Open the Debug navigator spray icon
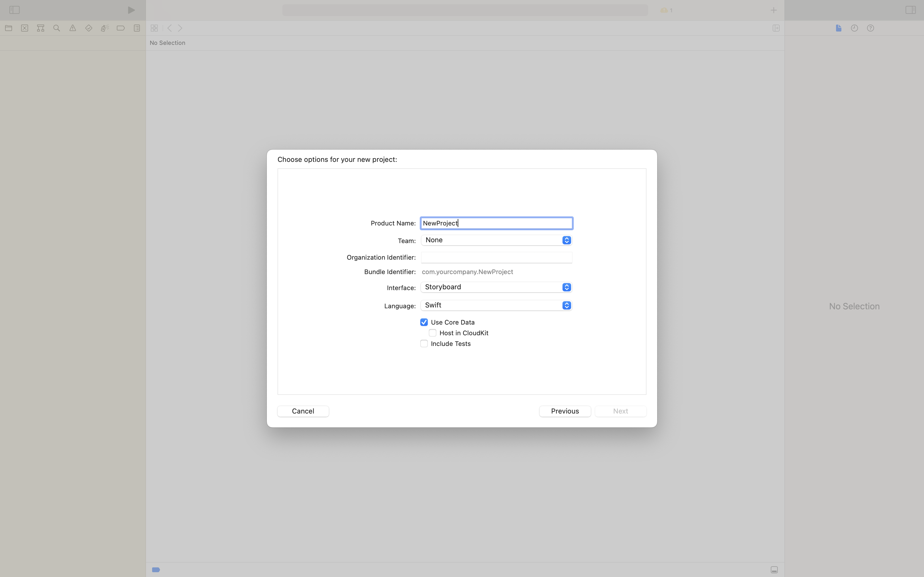 [x=105, y=28]
